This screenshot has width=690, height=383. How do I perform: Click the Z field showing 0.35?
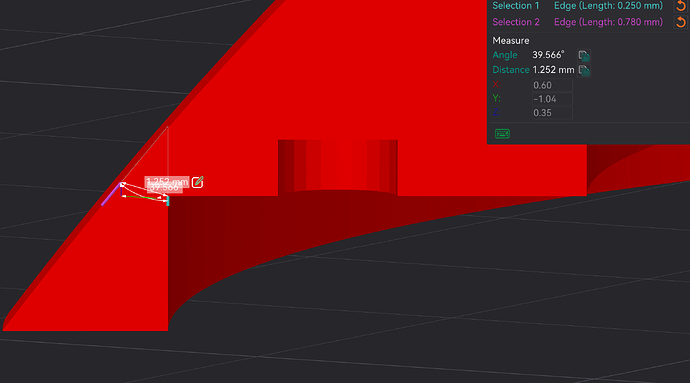(552, 113)
